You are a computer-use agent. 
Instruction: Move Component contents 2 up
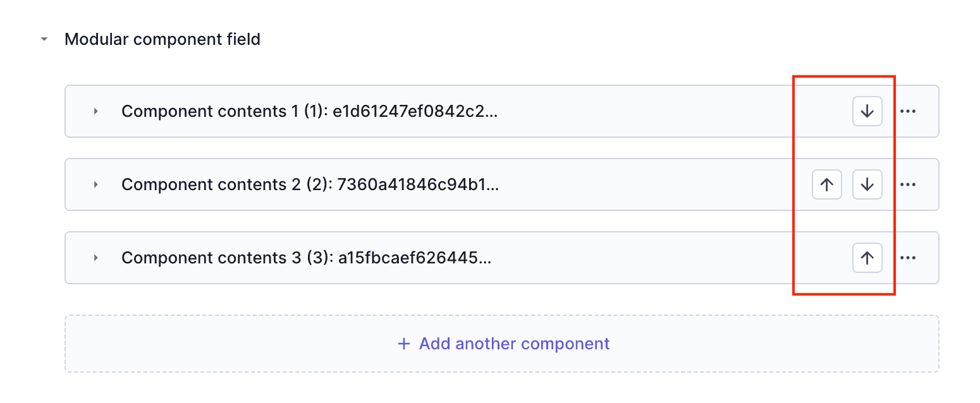click(826, 184)
